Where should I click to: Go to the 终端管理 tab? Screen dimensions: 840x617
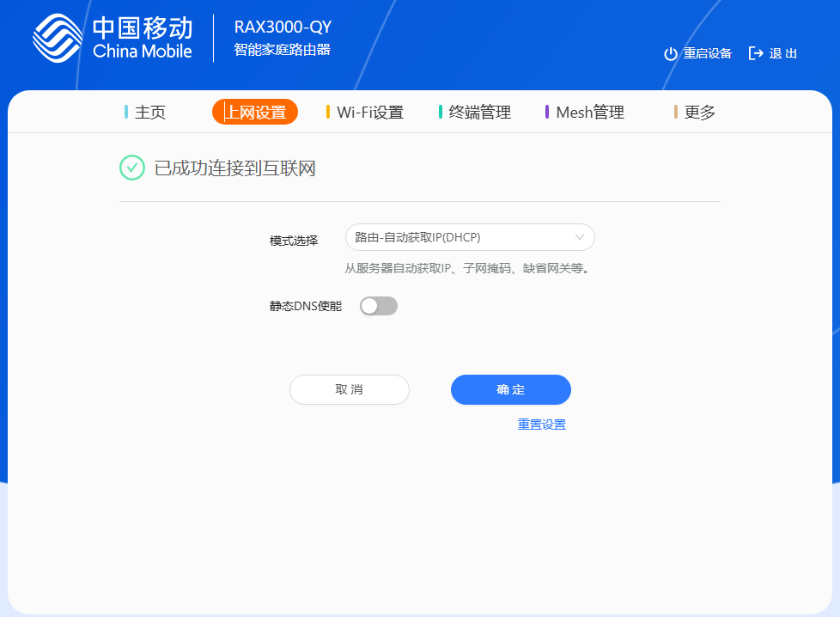pos(479,113)
